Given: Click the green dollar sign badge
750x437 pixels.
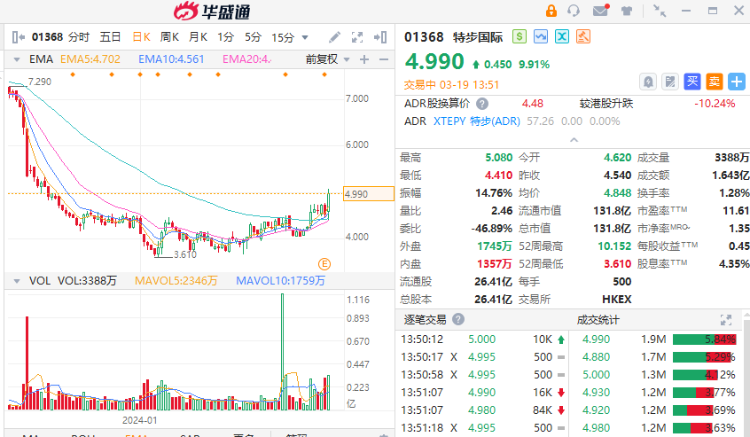Looking at the screenshot, I should click(x=519, y=36).
